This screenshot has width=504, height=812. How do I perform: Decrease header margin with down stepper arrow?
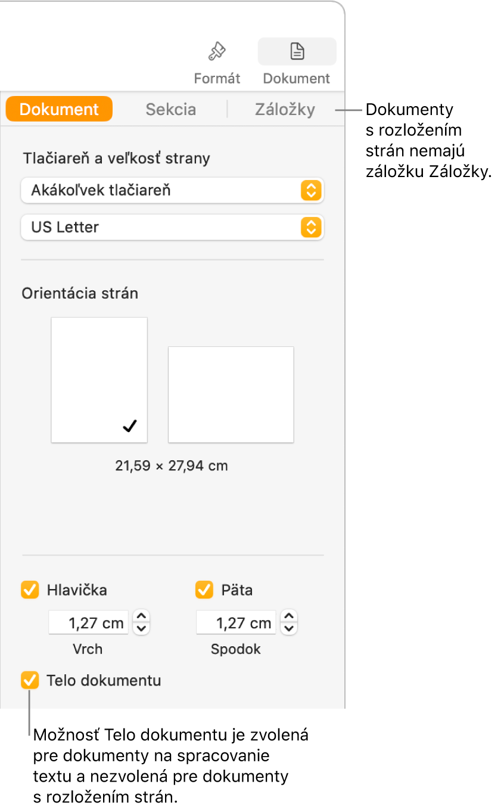coord(141,629)
